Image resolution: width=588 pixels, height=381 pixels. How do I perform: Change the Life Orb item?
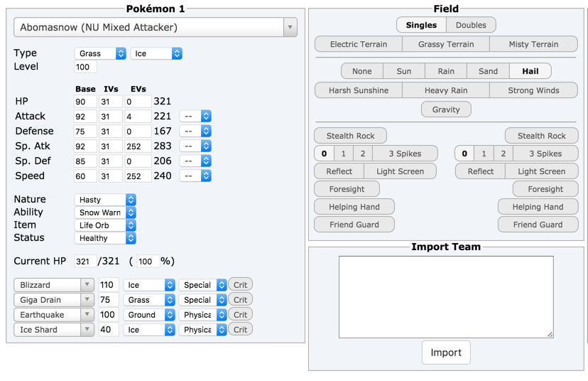[x=105, y=225]
